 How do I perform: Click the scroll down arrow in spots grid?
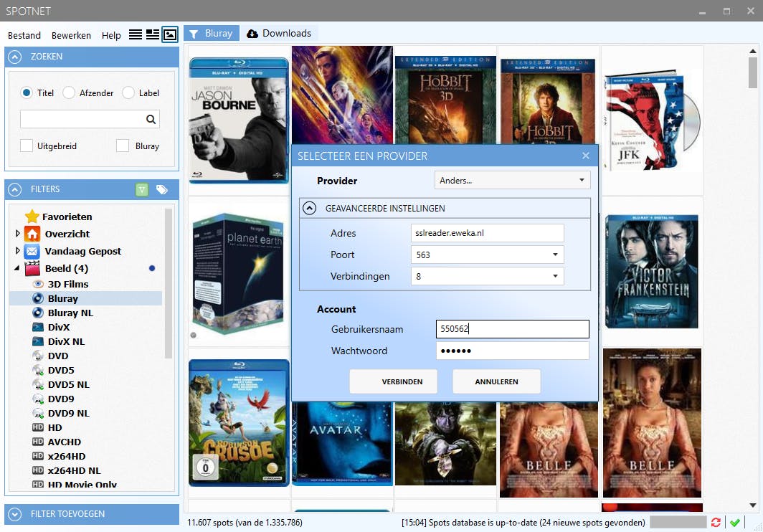[753, 505]
